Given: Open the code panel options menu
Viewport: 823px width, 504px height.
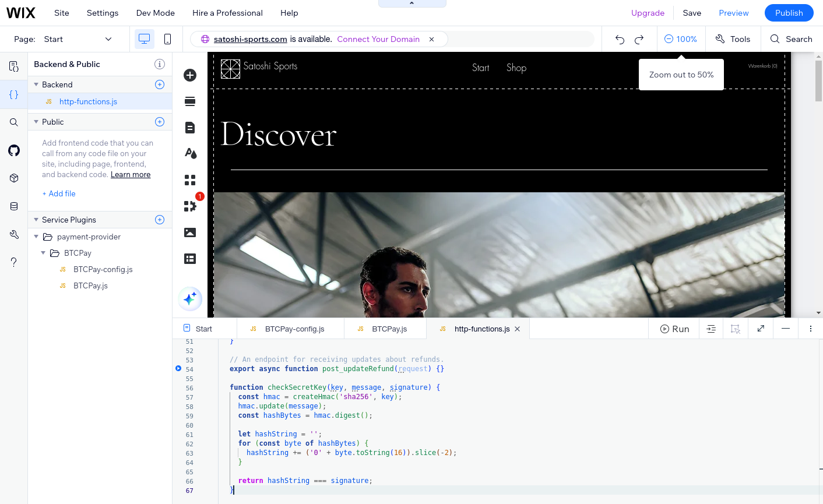Looking at the screenshot, I should (x=811, y=328).
